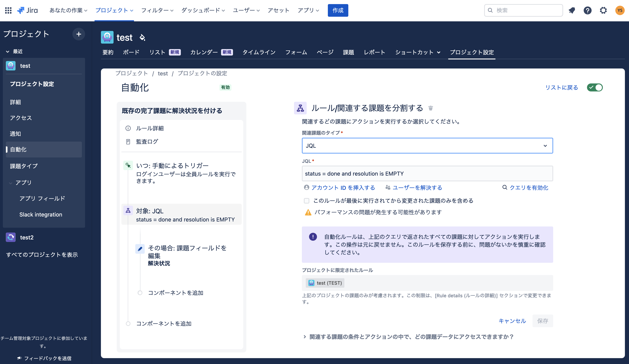The height and width of the screenshot is (364, 629).
Task: Click キャンセル button
Action: [512, 321]
